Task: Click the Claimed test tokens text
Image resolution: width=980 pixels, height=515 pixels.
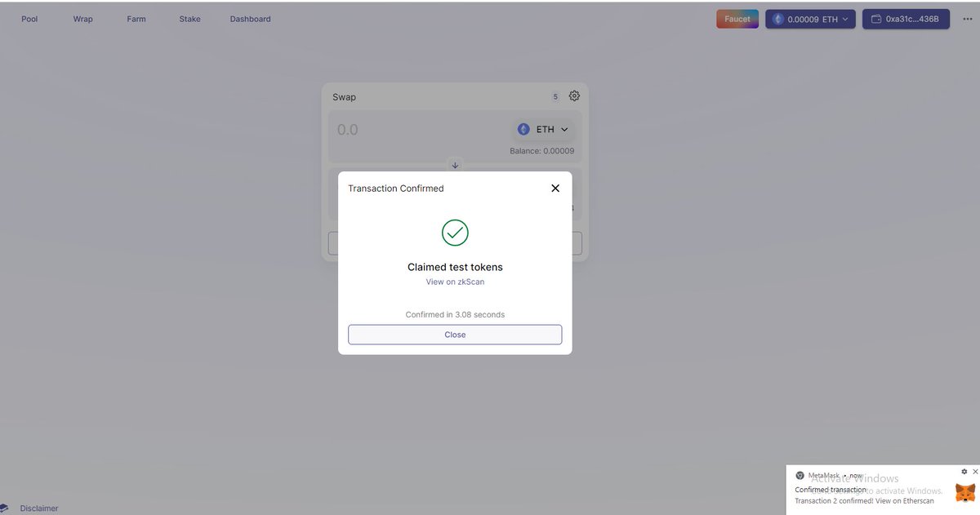Action: pos(455,267)
